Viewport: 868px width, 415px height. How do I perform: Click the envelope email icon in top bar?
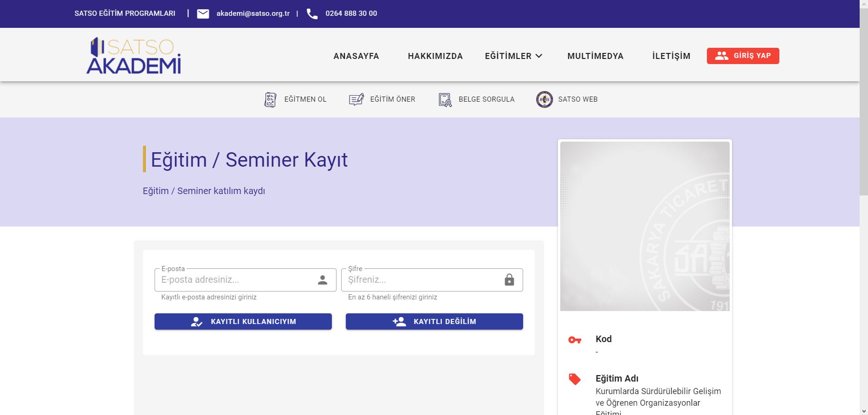pyautogui.click(x=203, y=14)
